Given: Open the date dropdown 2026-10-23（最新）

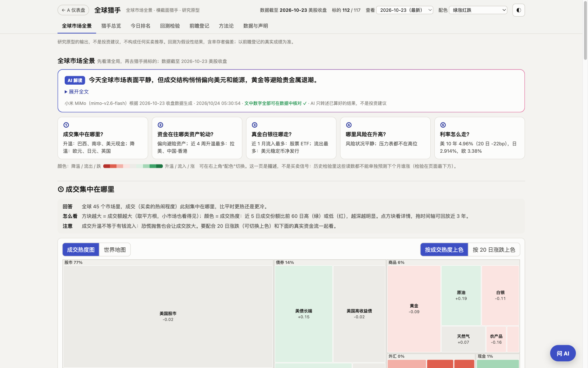Looking at the screenshot, I should click(x=405, y=10).
